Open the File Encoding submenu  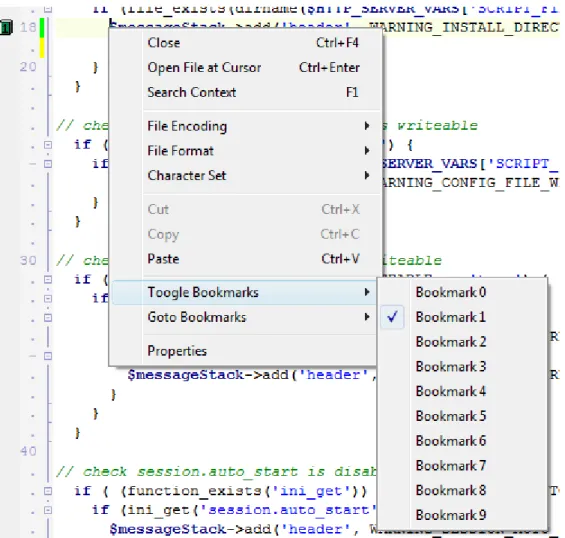tap(245, 126)
